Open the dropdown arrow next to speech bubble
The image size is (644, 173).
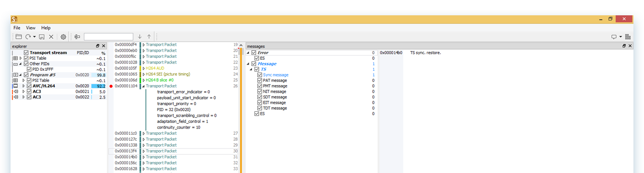[621, 37]
